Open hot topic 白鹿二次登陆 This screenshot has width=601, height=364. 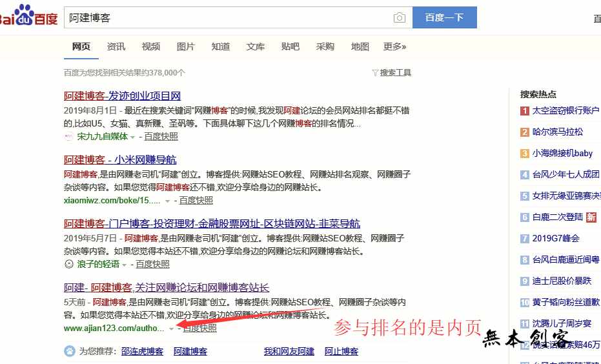[558, 217]
